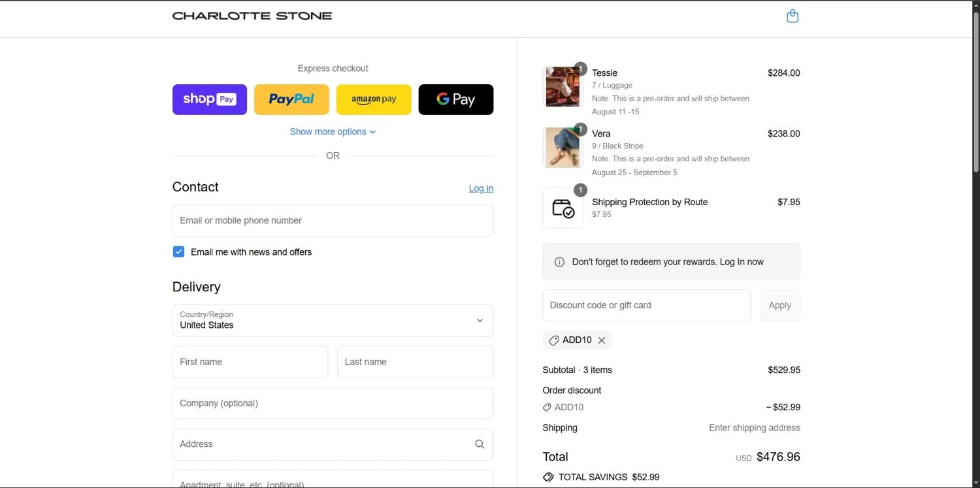Screen dimensions: 980x488
Task: Open the Country/Region dropdown
Action: coord(333,320)
